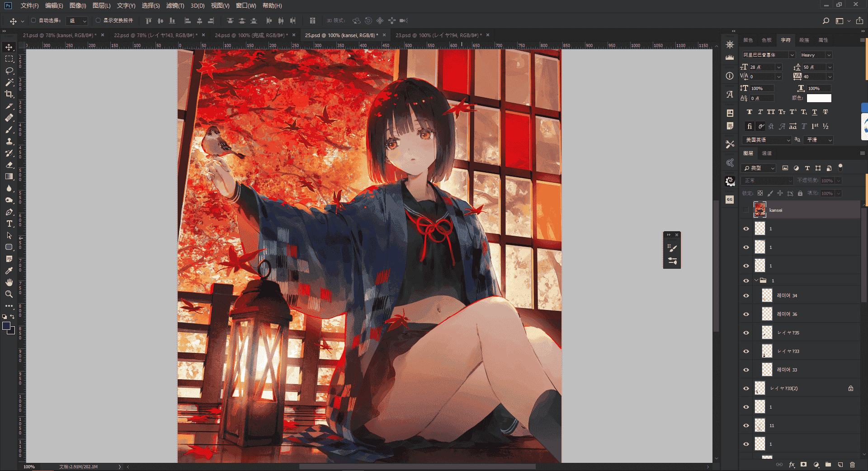Hide layer 레이어 34
This screenshot has height=471, width=868.
click(x=746, y=295)
